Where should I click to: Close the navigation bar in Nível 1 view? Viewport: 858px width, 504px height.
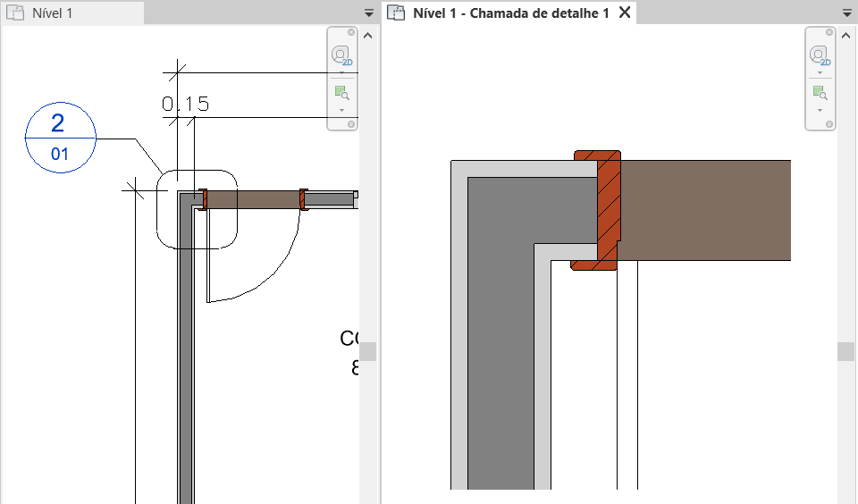(x=351, y=32)
